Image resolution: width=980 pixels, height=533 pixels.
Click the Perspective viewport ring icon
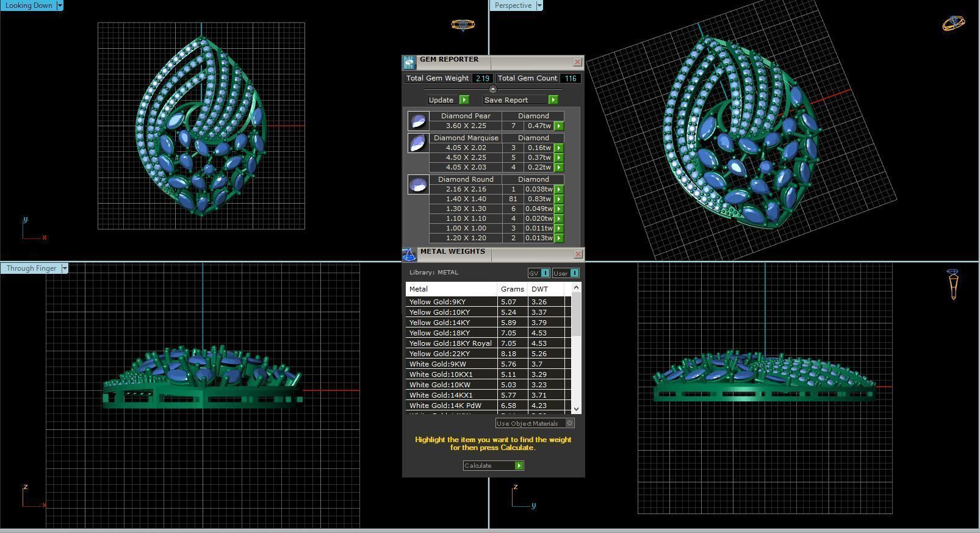click(953, 23)
